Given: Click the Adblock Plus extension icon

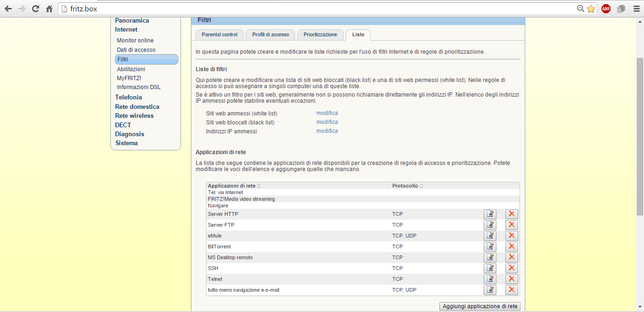Looking at the screenshot, I should tap(606, 8).
